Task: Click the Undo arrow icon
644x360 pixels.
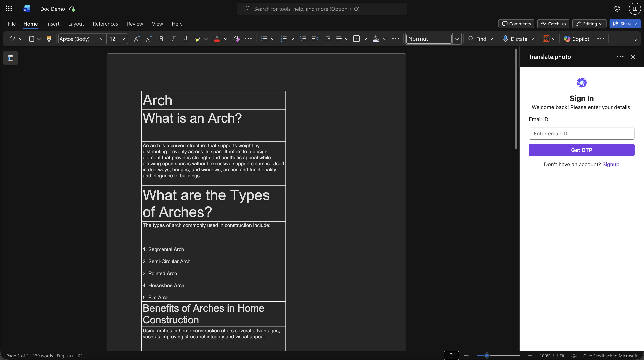Action: [x=12, y=39]
